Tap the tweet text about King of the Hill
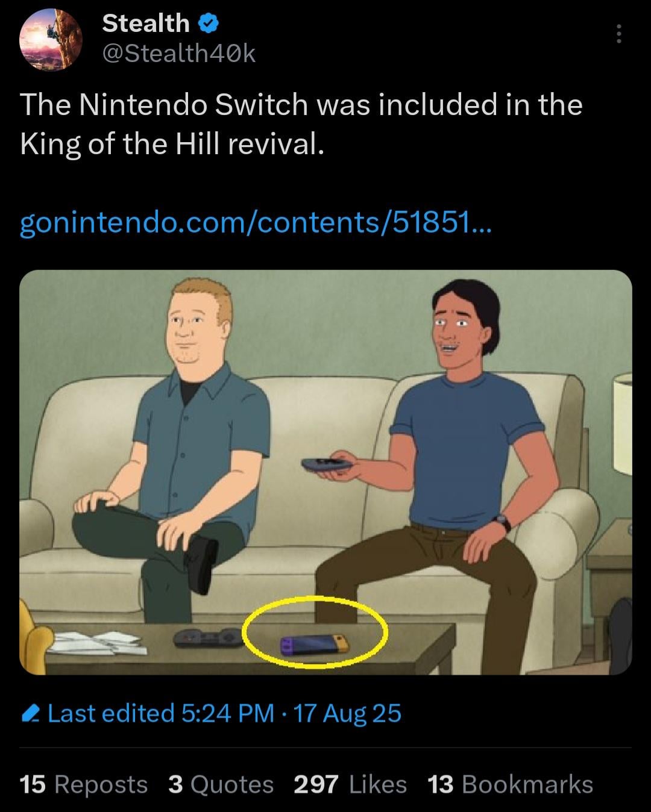This screenshot has width=651, height=812. 301,123
